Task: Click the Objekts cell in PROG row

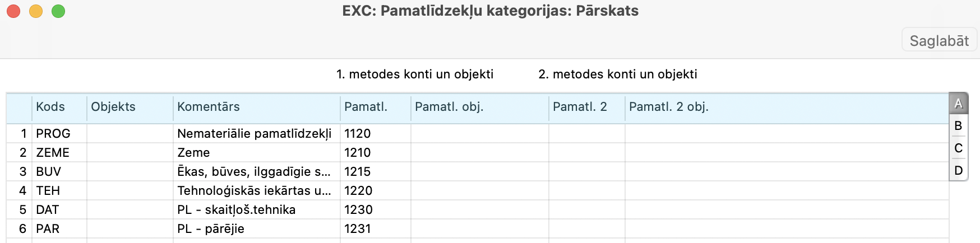Action: (x=130, y=134)
